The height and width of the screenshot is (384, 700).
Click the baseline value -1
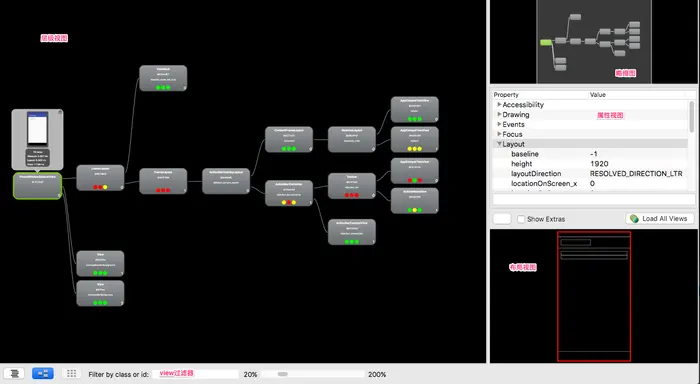(594, 154)
